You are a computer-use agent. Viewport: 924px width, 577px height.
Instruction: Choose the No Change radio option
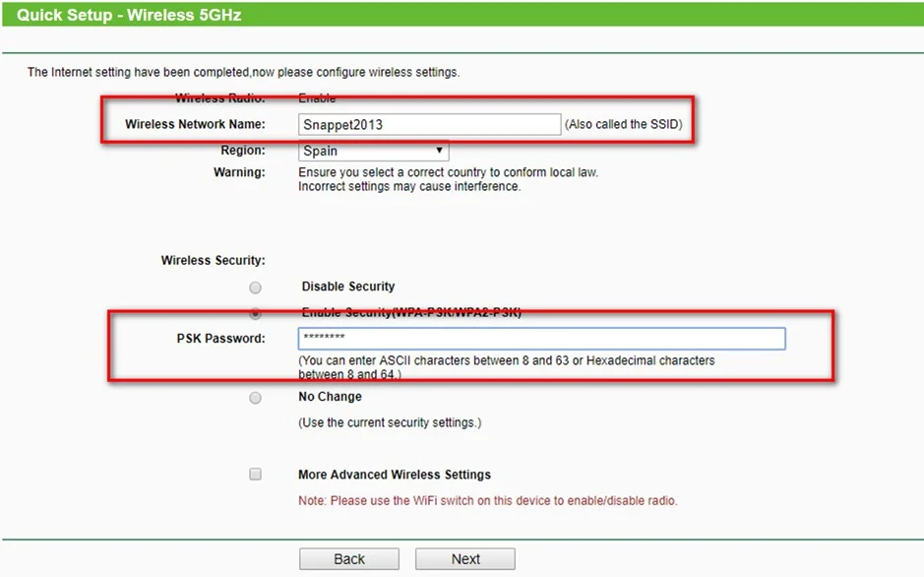[x=256, y=398]
